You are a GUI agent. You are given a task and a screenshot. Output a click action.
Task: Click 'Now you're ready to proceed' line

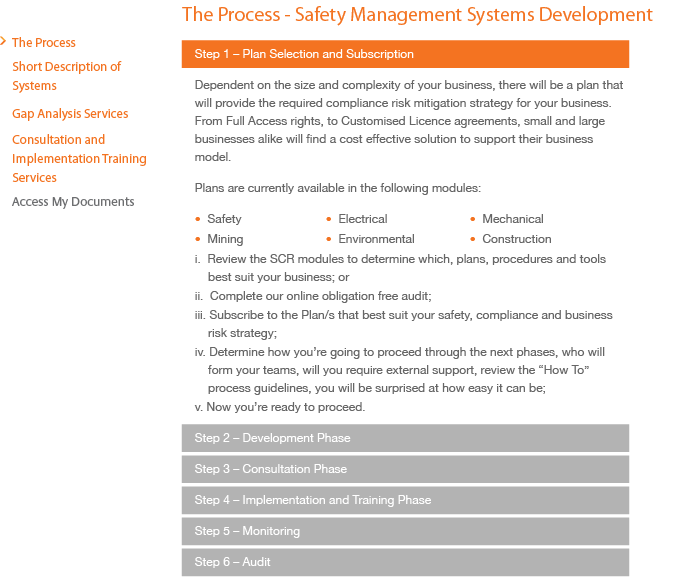tap(280, 407)
